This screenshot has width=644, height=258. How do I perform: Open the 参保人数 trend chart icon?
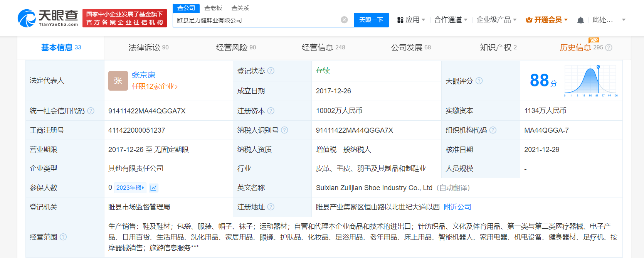(x=153, y=188)
